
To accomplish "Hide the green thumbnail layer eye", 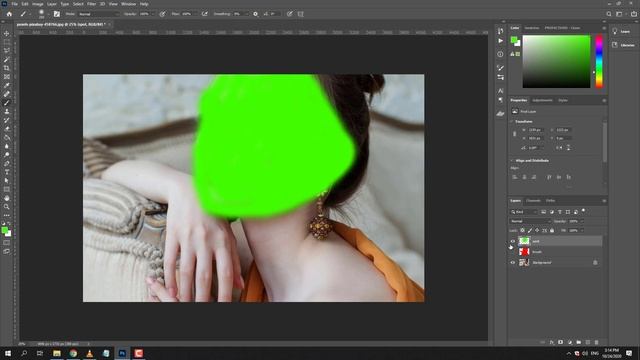I will (513, 241).
